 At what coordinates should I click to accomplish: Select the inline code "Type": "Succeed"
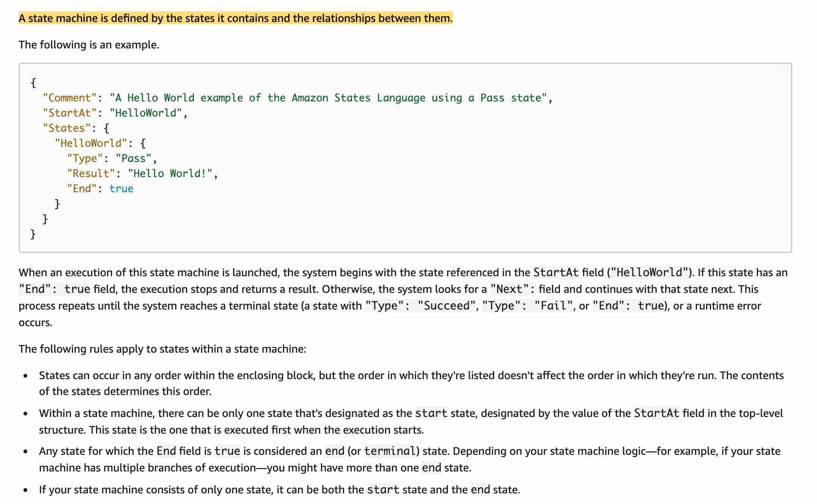click(x=420, y=305)
